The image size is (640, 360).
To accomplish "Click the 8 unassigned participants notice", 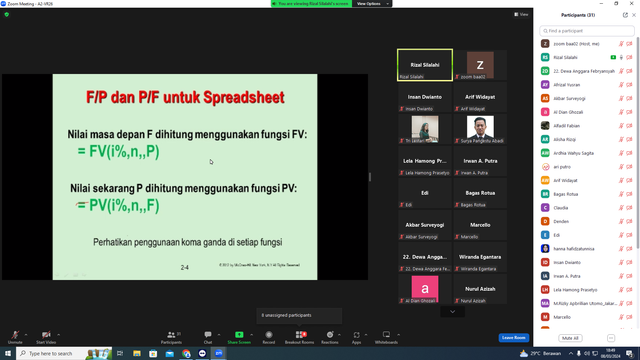I will click(299, 316).
